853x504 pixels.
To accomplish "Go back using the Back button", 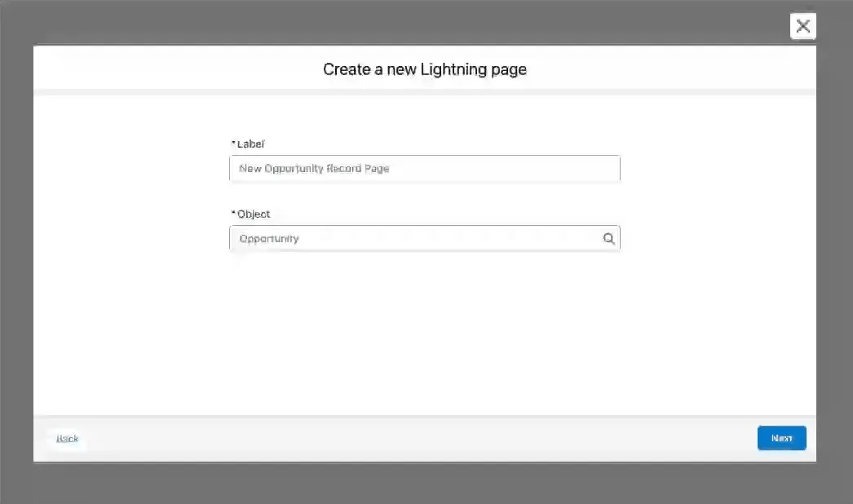I will pos(67,439).
